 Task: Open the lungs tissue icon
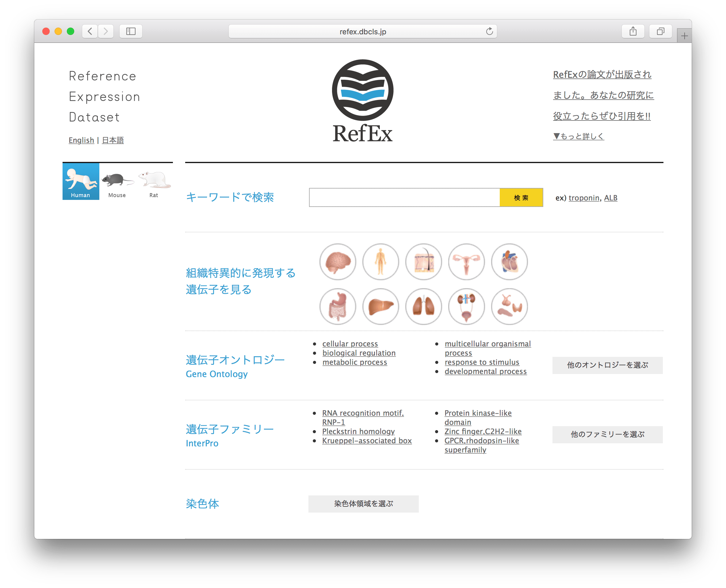(423, 307)
